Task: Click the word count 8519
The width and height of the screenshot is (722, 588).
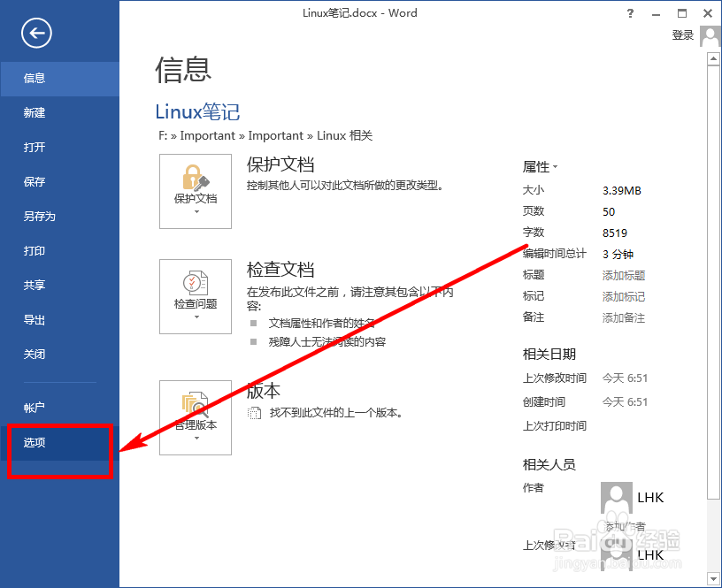Action: [x=615, y=233]
